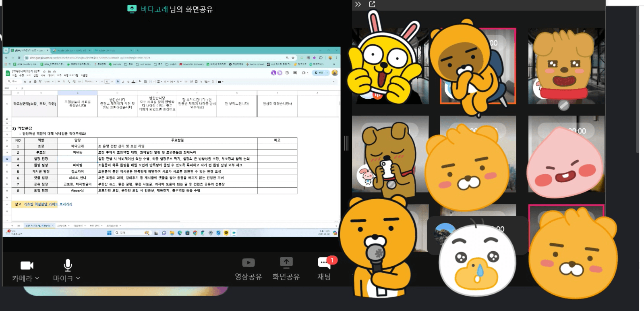Open the active first sheet tab's dropdown arrow
The width and height of the screenshot is (644, 311).
53,225
